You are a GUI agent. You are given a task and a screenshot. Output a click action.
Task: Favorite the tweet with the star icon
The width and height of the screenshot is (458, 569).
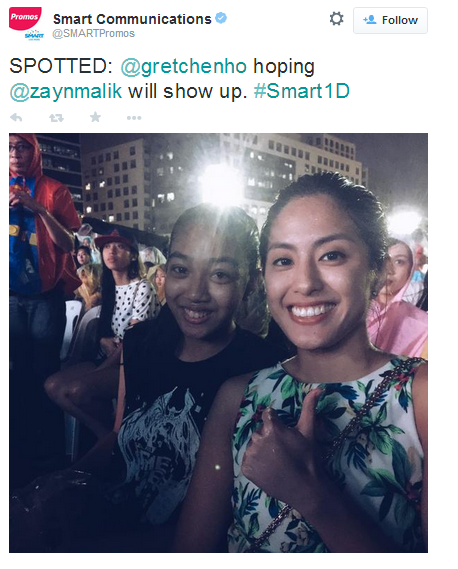[95, 117]
